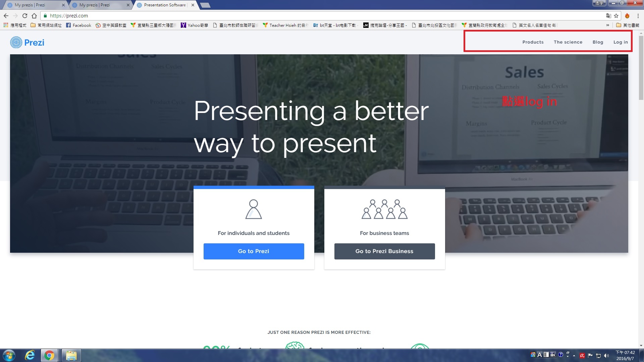Open the 其他書籤 other bookmarks folder
644x362 pixels.
pyautogui.click(x=628, y=25)
